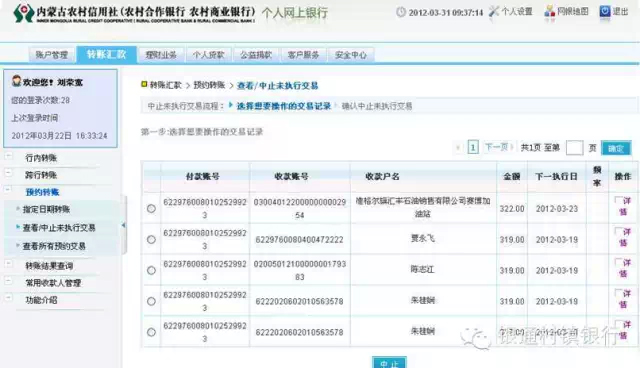Click the previous page arrow in the pager
The width and height of the screenshot is (640, 368).
pos(458,147)
